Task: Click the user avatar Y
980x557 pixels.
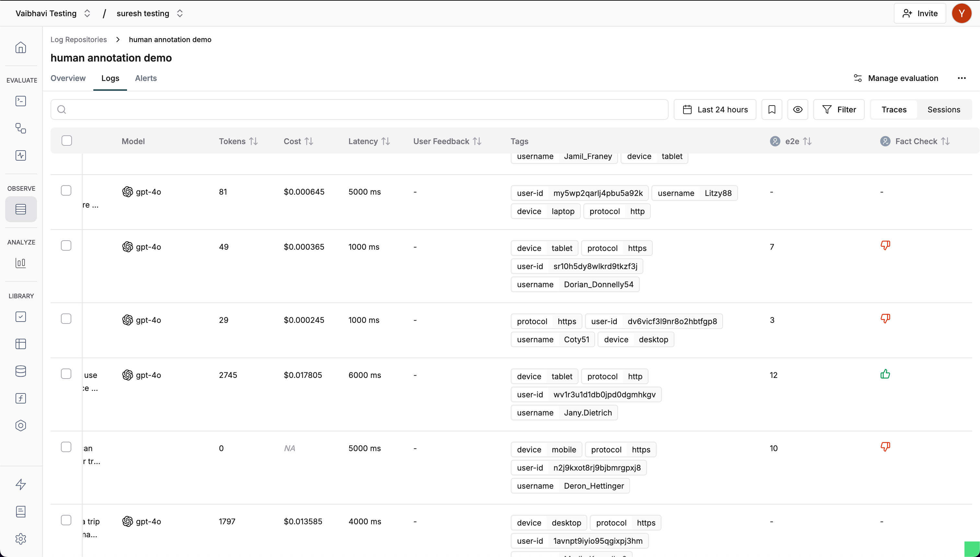Action: 962,13
